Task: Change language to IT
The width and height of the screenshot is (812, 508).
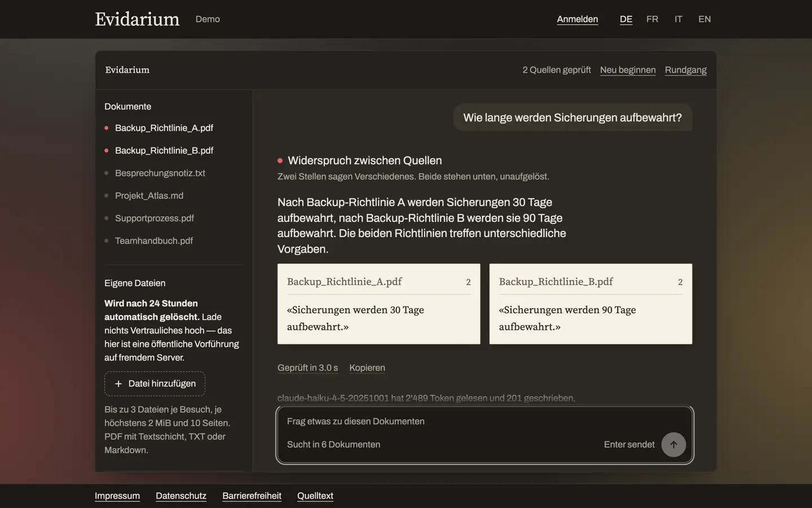Action: point(678,19)
